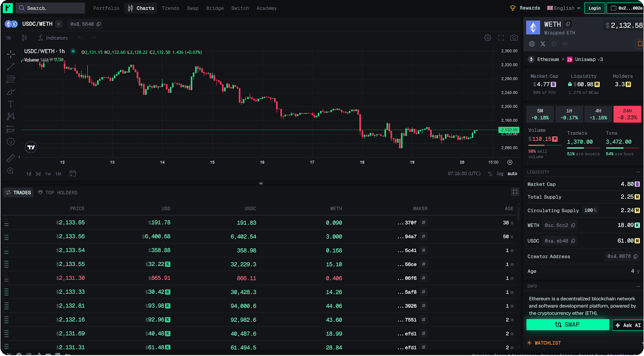
Task: Copy the 0x8.5640 pair address
Action: pos(99,24)
